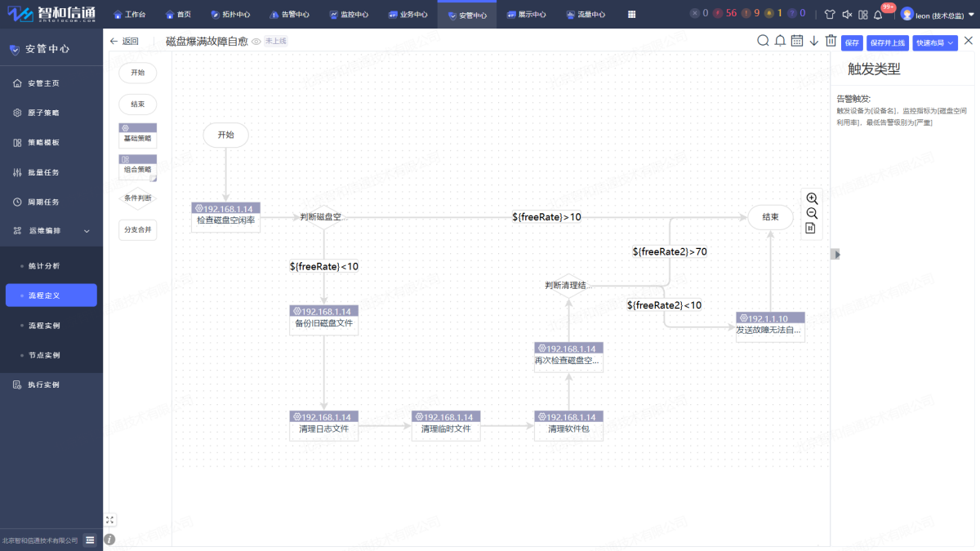Click the yellow alarm counter showing 1
980x551 pixels.
774,14
